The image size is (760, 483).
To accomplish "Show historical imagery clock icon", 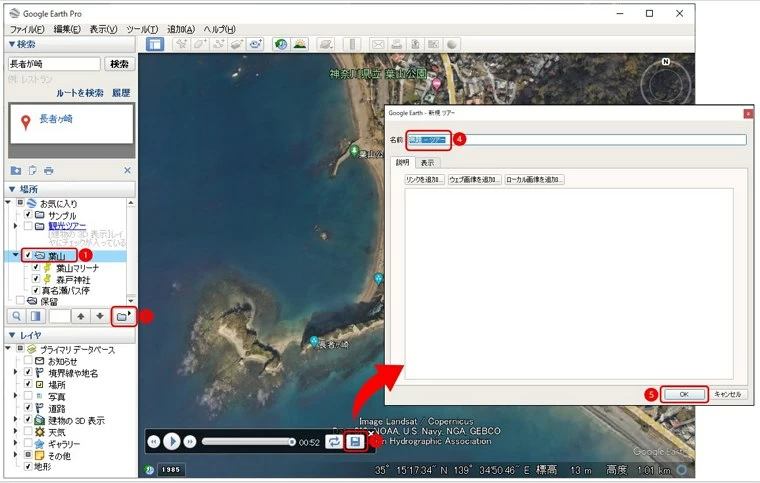I will 281,44.
